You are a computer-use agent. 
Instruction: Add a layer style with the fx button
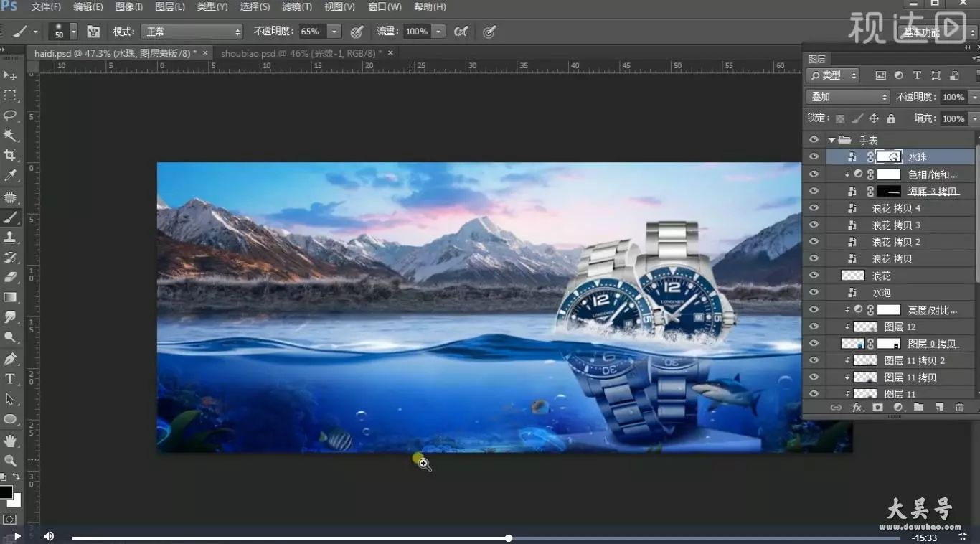coord(857,407)
